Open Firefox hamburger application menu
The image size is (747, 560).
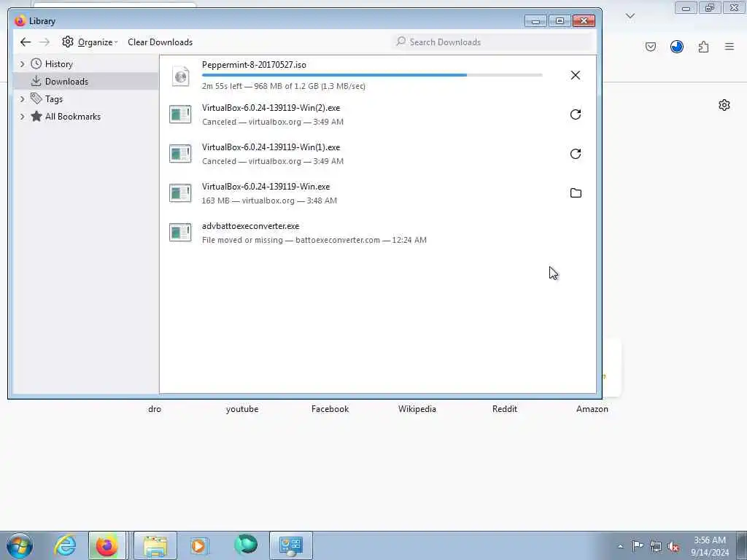pyautogui.click(x=729, y=47)
